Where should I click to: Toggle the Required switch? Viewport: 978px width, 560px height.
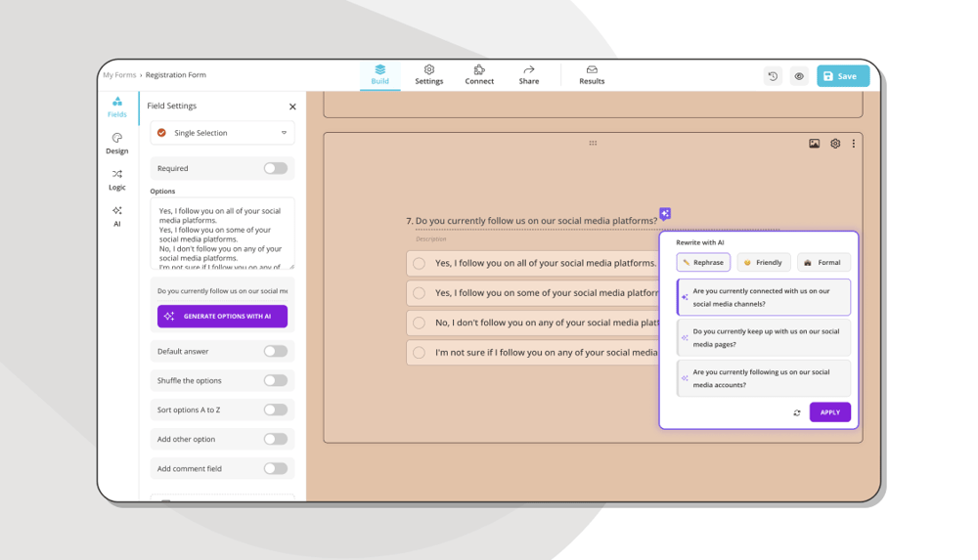point(275,168)
